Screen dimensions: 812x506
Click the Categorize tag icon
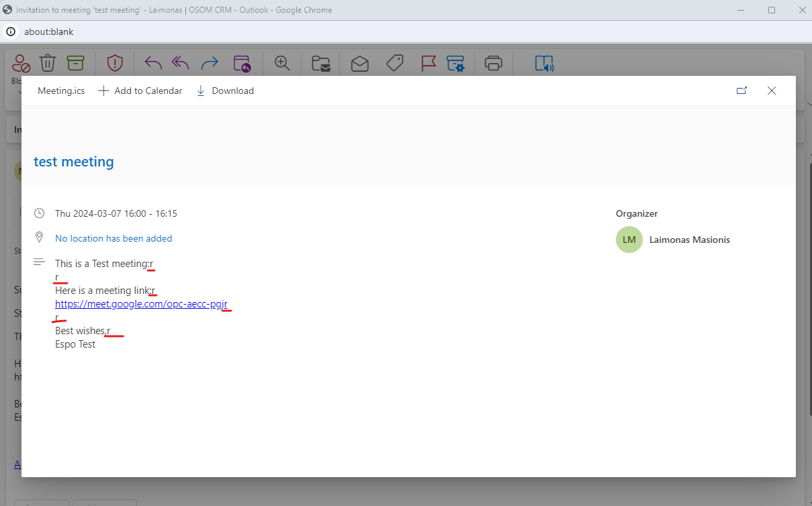pyautogui.click(x=395, y=63)
